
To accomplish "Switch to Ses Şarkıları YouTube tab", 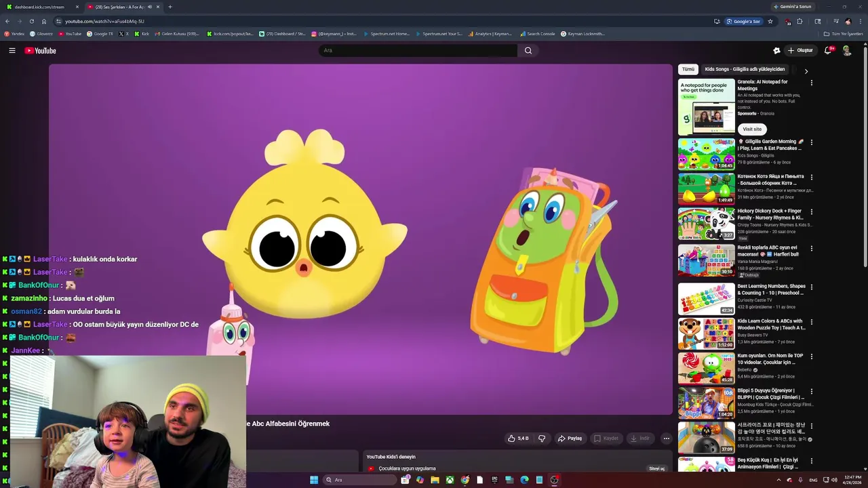I will (x=122, y=7).
